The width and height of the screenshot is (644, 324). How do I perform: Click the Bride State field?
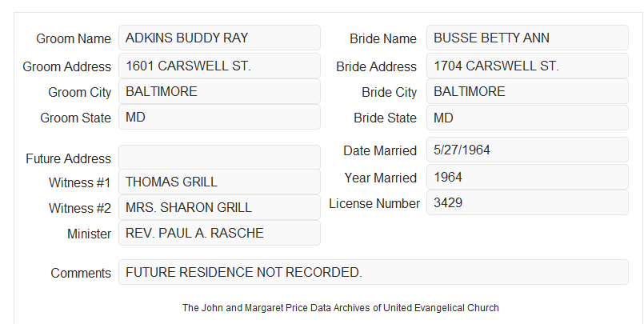click(x=527, y=118)
